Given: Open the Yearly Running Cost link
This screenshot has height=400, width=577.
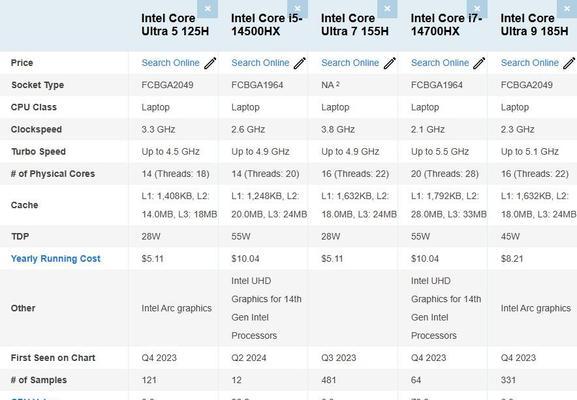Looking at the screenshot, I should click(x=56, y=259).
